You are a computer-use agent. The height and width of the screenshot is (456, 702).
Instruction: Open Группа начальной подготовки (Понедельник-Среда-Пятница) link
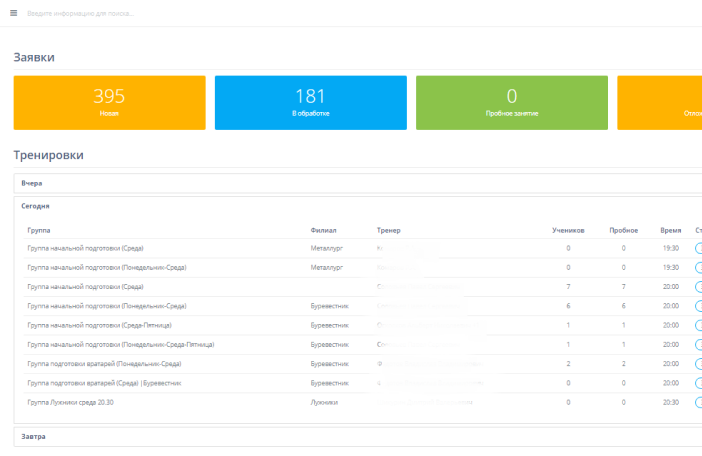120,344
